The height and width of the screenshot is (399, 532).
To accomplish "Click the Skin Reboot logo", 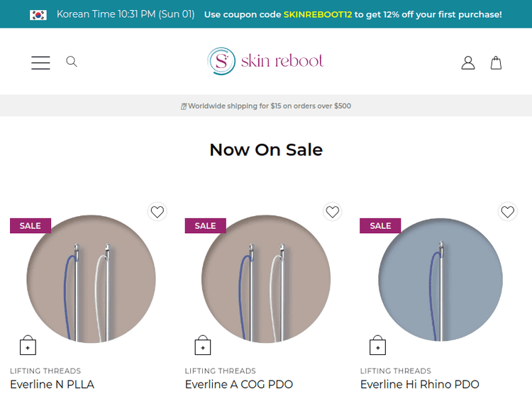I will tap(265, 62).
